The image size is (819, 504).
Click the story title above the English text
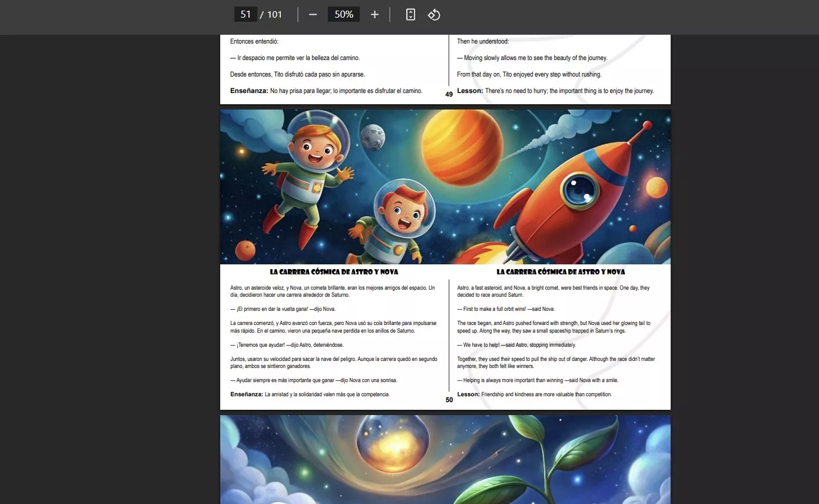pyautogui.click(x=561, y=272)
